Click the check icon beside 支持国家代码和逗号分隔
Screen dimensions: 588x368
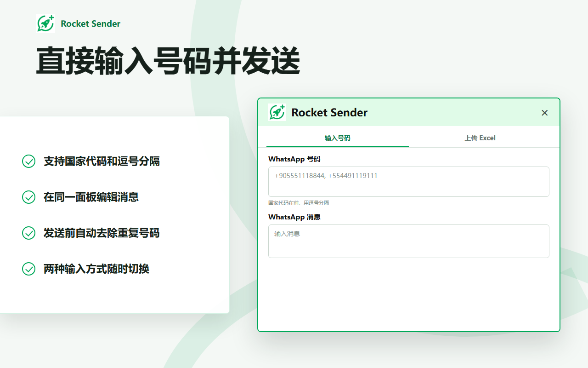pos(29,161)
